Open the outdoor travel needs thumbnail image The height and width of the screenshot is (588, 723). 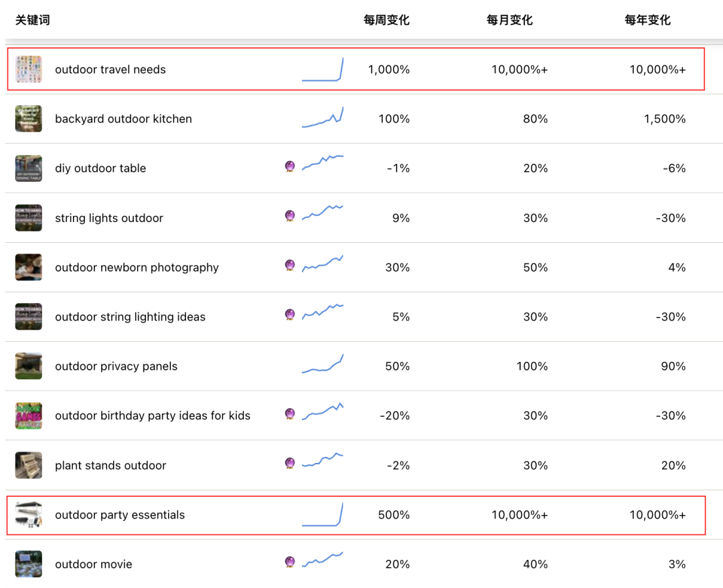pyautogui.click(x=29, y=70)
